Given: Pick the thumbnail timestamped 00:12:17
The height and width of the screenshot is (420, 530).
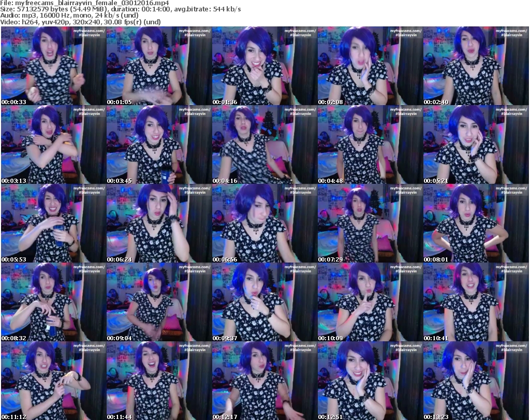Looking at the screenshot, I should click(x=264, y=381).
